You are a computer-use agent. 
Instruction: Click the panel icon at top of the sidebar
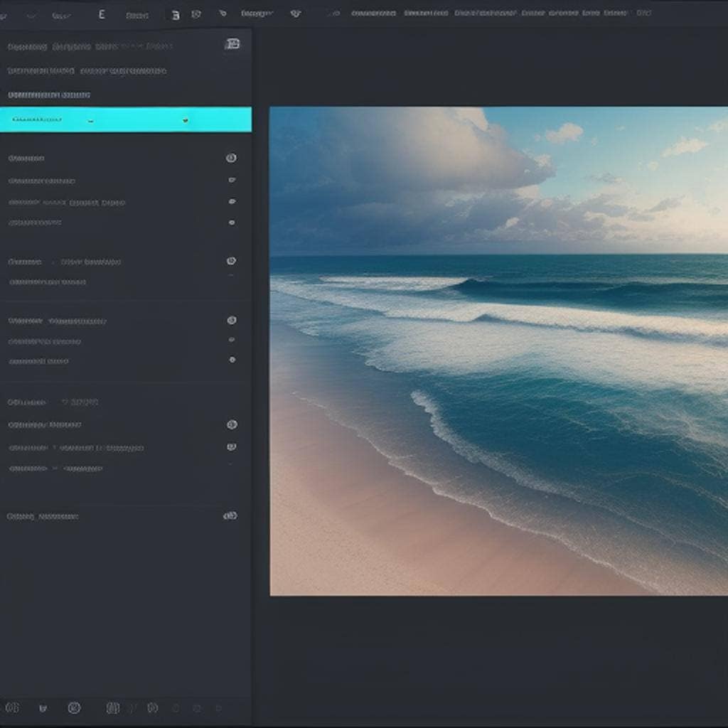233,43
